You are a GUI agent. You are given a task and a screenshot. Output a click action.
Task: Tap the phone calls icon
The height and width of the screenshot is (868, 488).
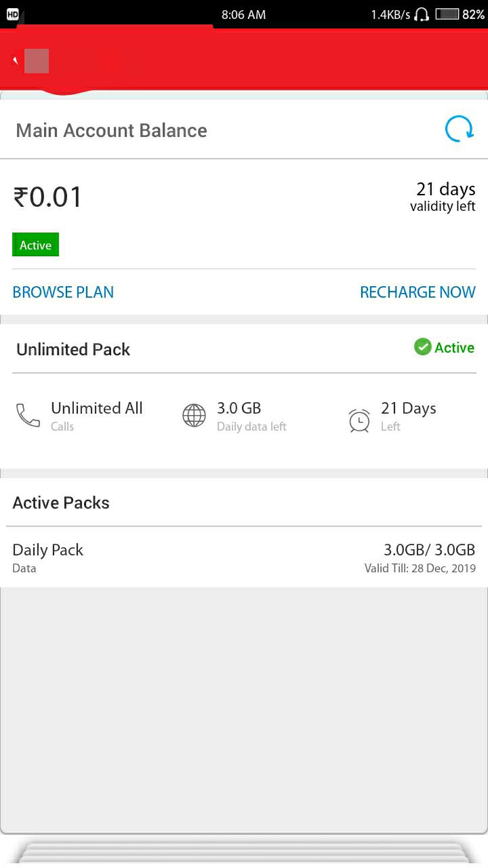(28, 416)
